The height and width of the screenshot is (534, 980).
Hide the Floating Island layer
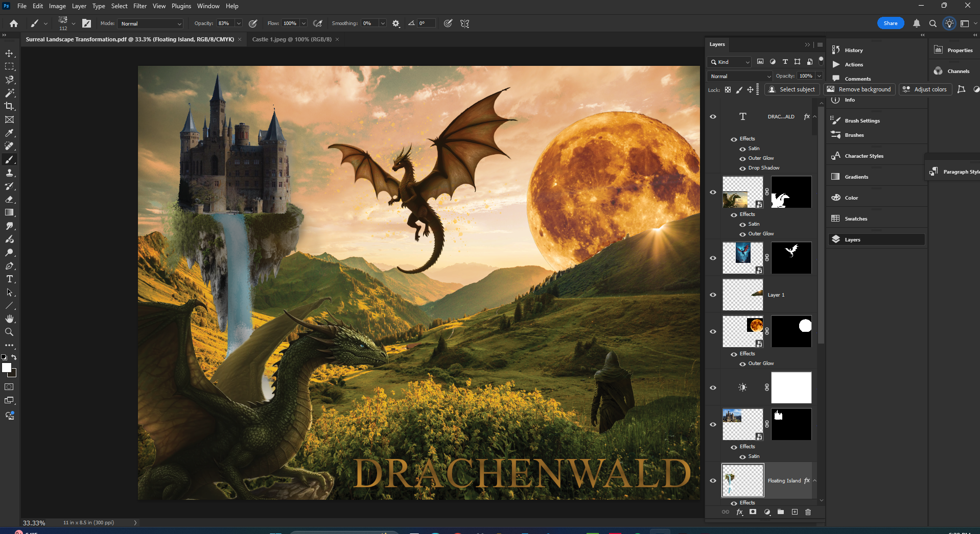[713, 480]
